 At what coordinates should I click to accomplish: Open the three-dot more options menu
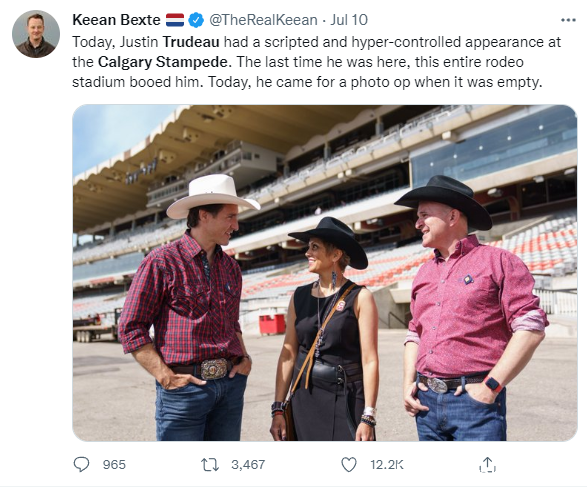(x=568, y=20)
